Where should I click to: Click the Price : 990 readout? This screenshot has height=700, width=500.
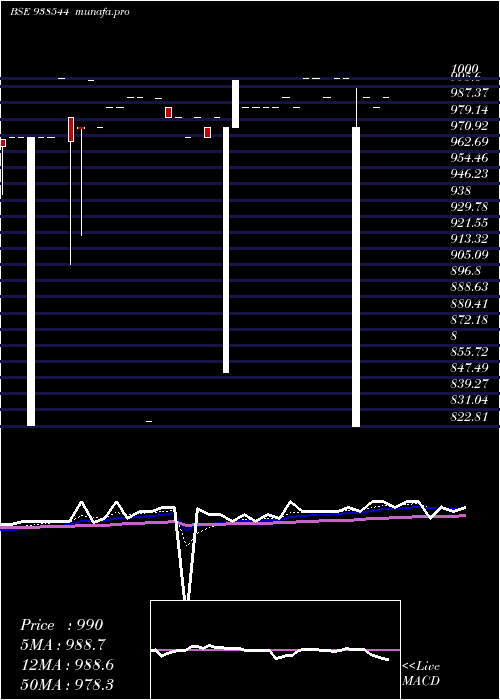point(62,625)
